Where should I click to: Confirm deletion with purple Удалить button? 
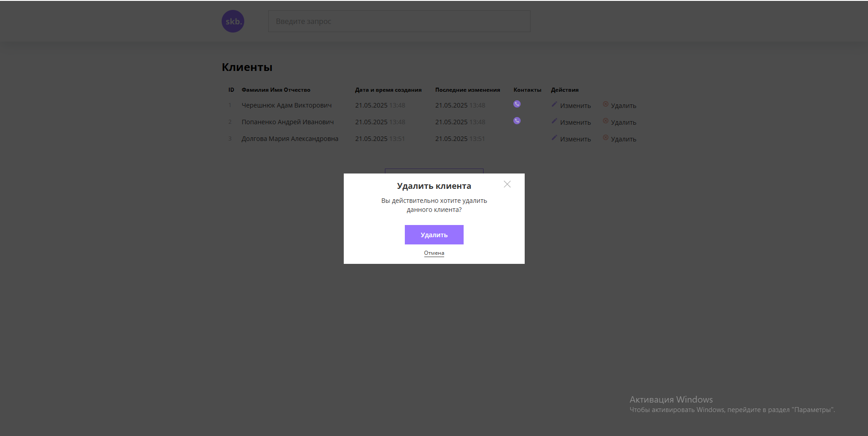[434, 234]
